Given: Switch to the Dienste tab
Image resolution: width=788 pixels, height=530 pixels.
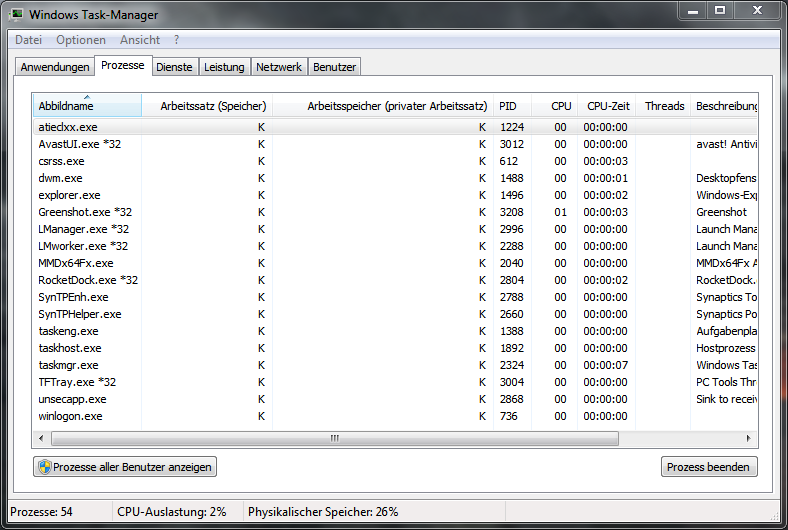Looking at the screenshot, I should [174, 67].
